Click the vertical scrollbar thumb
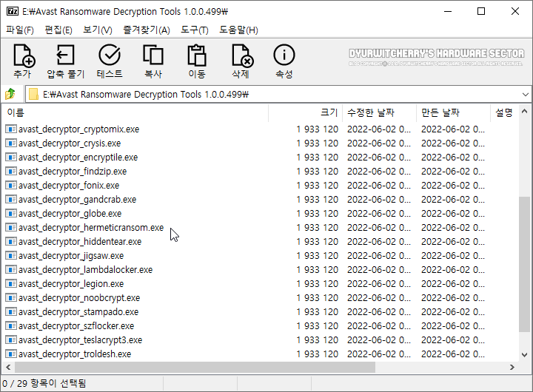 [525, 264]
